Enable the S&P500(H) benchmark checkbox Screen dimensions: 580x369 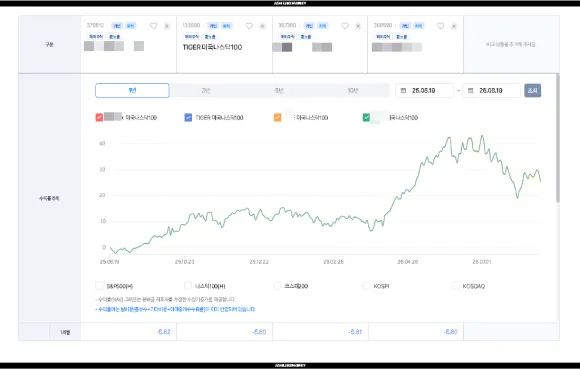99,286
